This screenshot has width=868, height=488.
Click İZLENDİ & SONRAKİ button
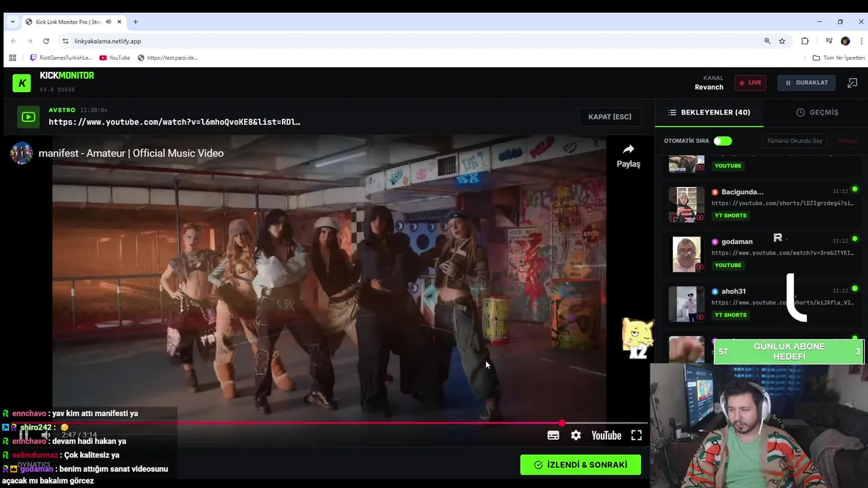pos(580,464)
